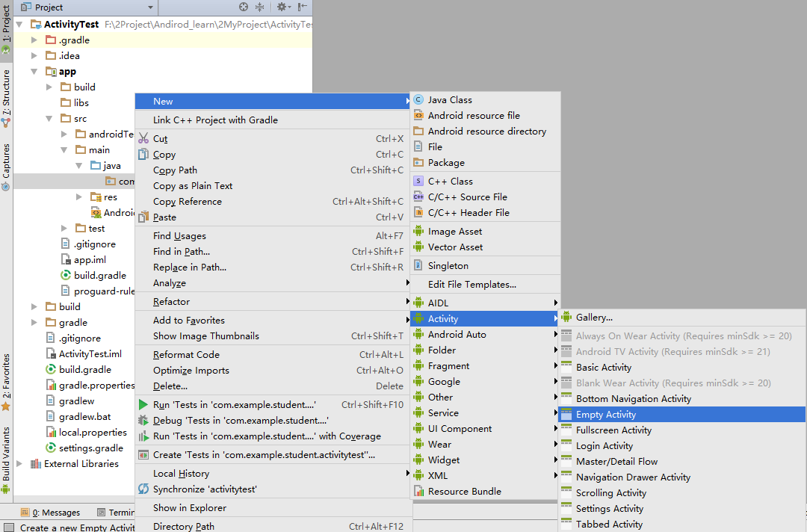Click the Create Tests icon
This screenshot has height=532, width=807.
point(143,455)
